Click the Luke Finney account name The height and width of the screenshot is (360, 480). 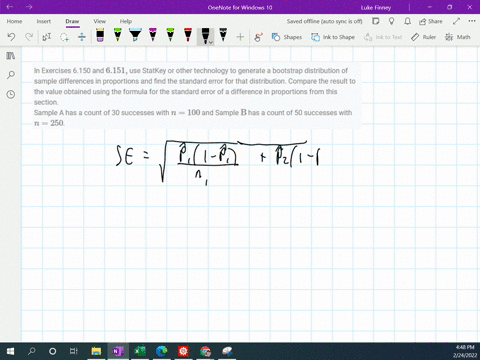[x=376, y=7]
